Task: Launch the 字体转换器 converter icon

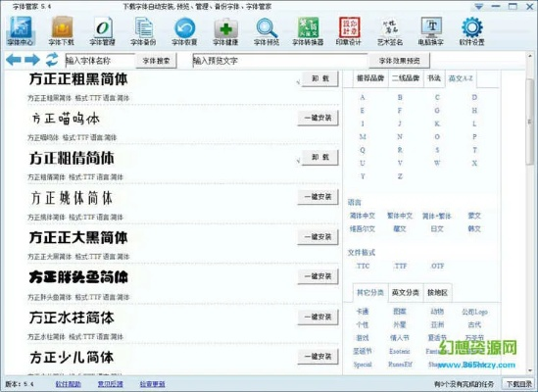Action: pos(308,30)
